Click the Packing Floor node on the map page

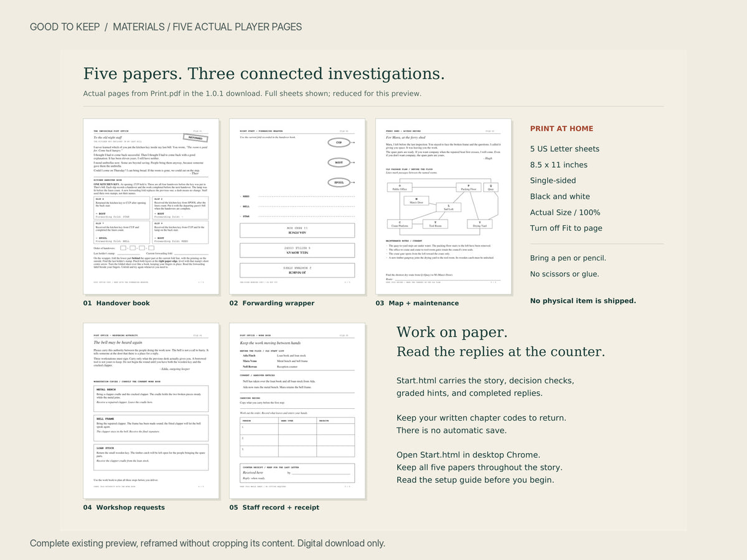pyautogui.click(x=469, y=187)
